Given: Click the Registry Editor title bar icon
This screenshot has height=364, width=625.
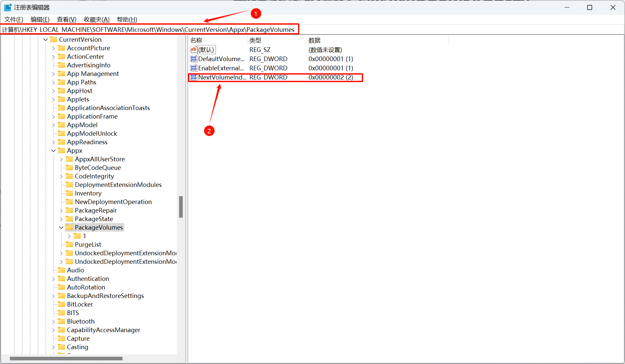Looking at the screenshot, I should (x=7, y=7).
